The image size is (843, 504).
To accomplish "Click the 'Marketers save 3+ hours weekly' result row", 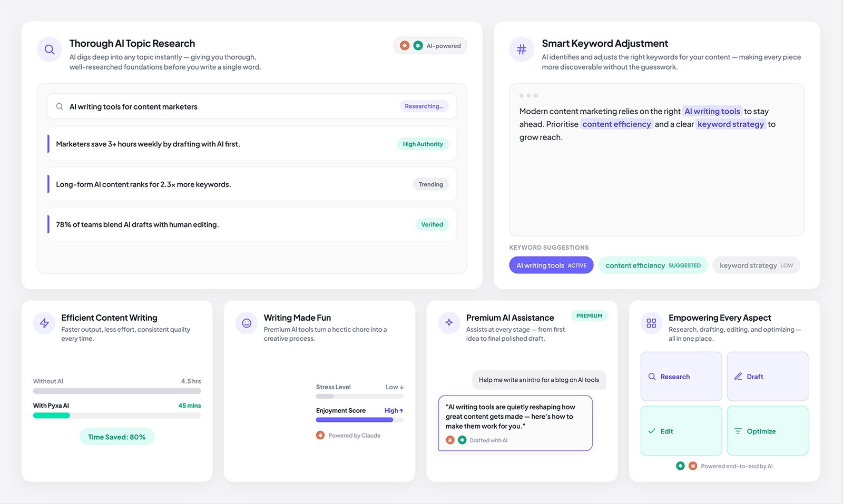I will pos(252,144).
